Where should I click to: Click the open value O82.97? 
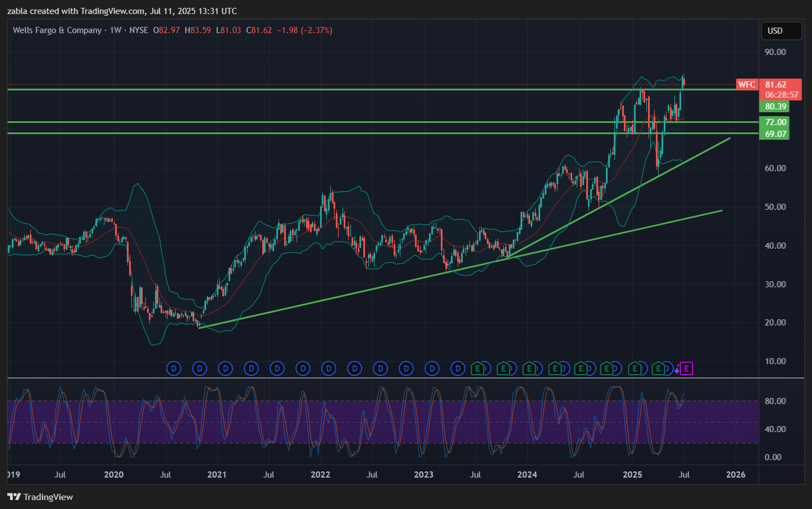click(167, 30)
